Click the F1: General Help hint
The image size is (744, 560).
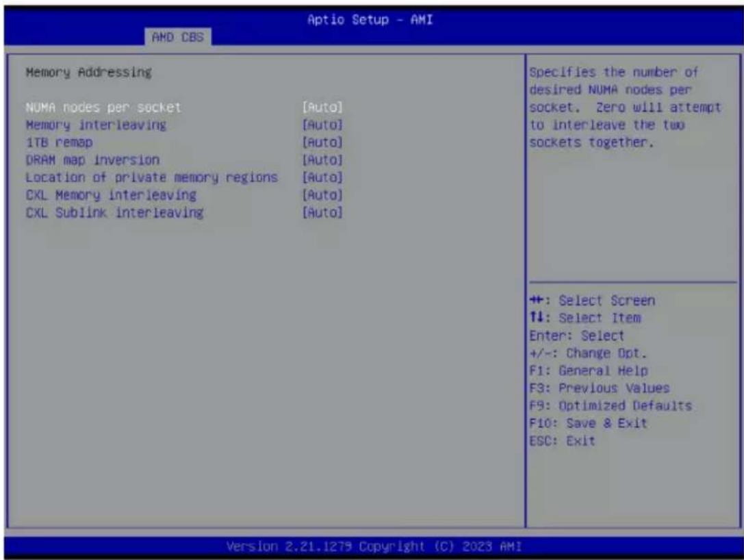coord(589,370)
